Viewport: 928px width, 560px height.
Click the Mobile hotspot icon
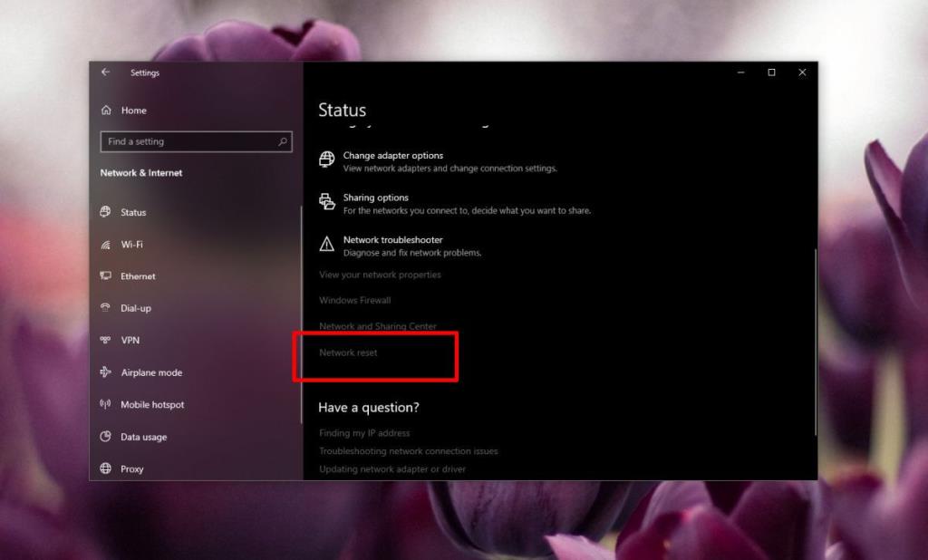(107, 404)
